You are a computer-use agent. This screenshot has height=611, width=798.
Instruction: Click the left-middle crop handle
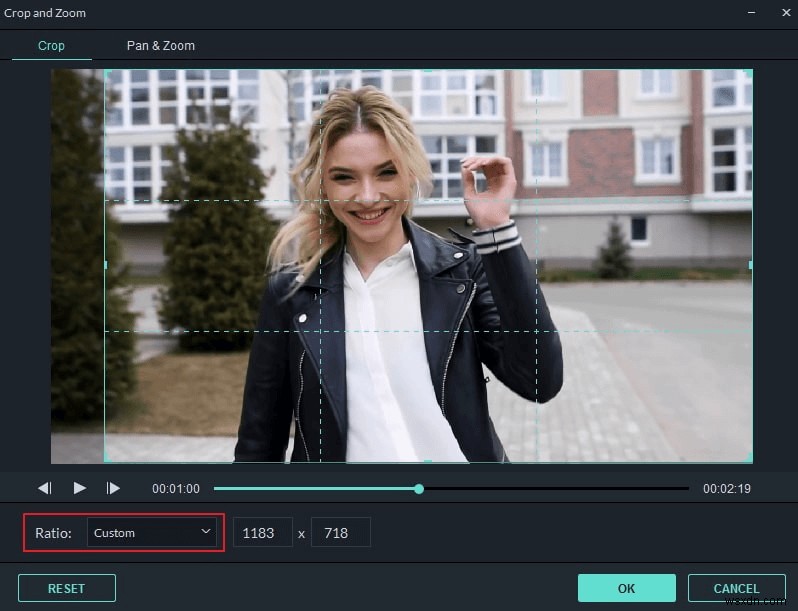coord(105,265)
